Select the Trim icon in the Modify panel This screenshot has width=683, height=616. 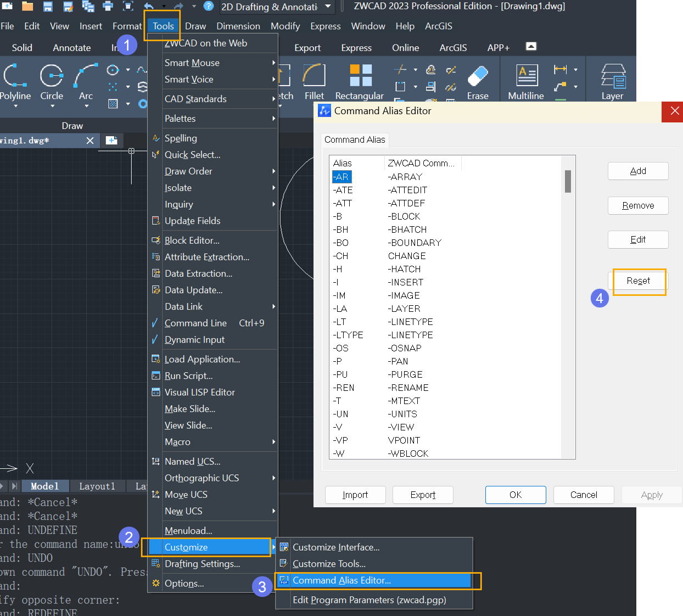pos(400,69)
